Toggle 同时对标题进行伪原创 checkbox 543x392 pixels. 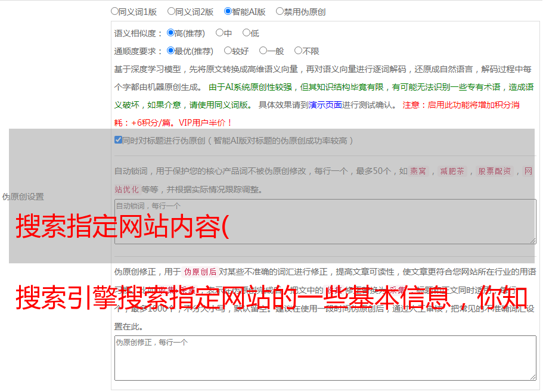point(118,140)
